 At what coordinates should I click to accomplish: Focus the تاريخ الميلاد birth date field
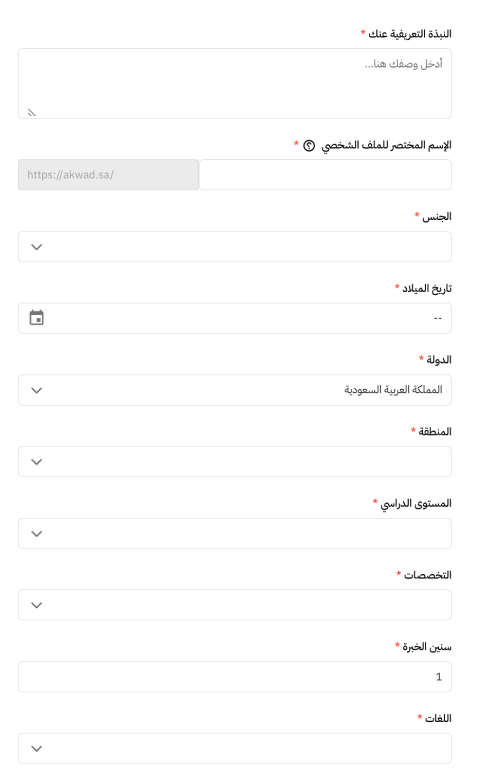235,318
